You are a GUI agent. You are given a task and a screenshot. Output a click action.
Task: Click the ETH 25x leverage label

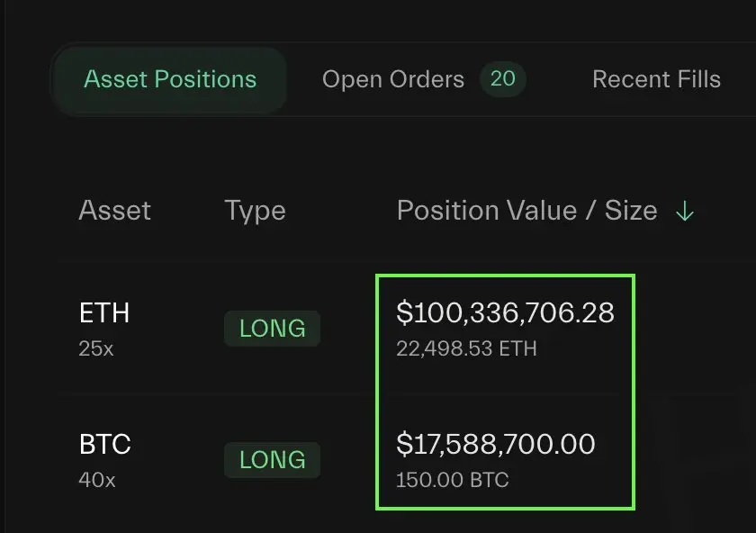(x=96, y=348)
